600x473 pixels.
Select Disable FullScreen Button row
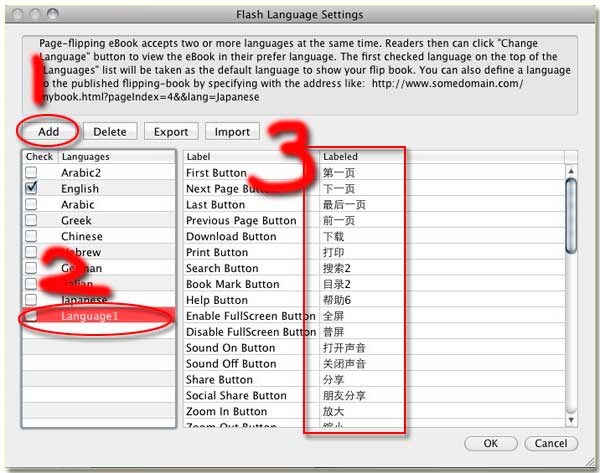coord(374,332)
